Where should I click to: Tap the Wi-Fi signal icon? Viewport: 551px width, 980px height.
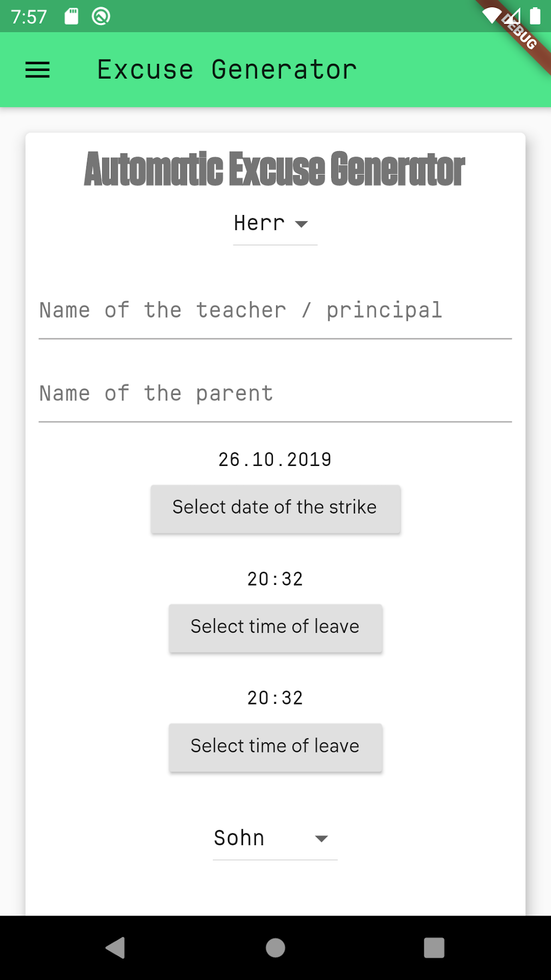tap(491, 16)
